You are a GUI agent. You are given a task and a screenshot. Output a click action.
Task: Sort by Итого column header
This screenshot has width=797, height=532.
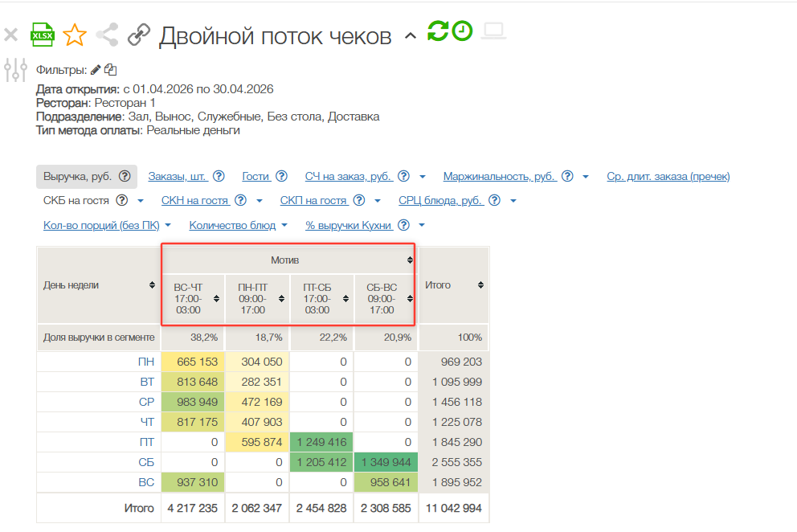point(480,285)
